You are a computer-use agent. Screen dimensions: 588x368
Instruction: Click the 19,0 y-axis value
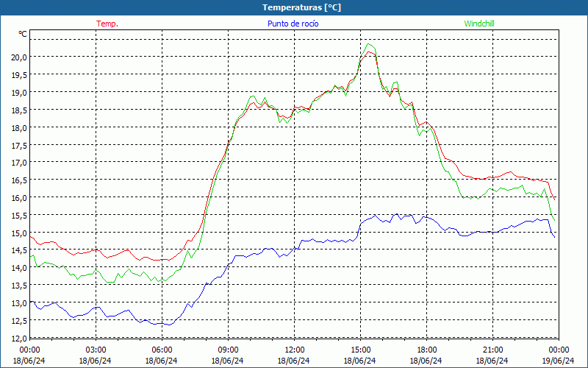pos(19,93)
